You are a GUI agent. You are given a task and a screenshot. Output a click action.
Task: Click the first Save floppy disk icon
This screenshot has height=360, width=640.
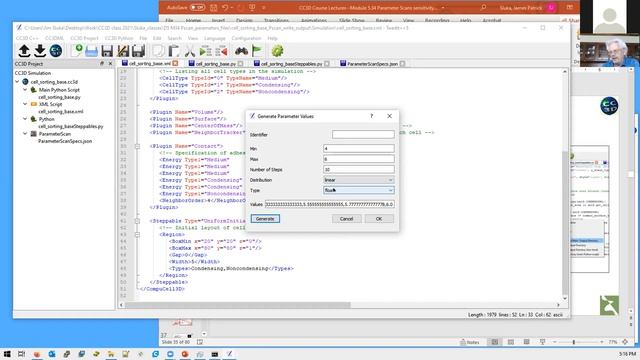click(107, 51)
